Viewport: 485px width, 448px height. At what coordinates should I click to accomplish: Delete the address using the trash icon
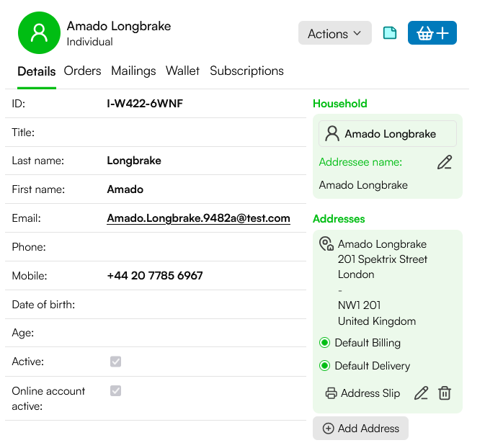click(445, 393)
